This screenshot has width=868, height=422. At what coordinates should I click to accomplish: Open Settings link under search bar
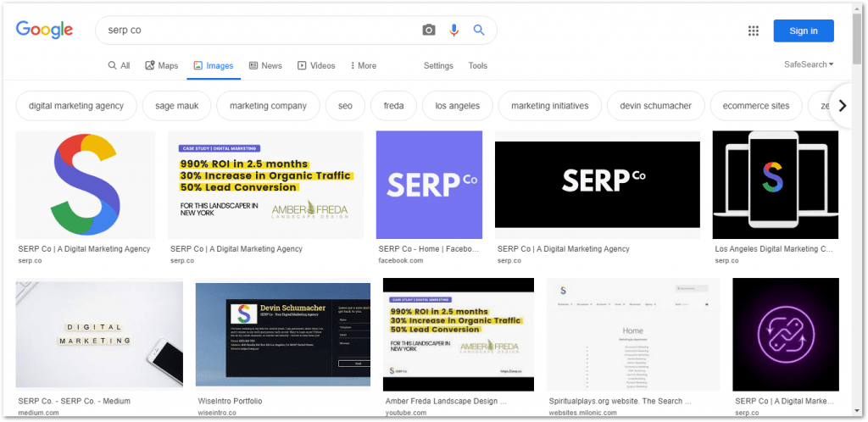point(438,66)
